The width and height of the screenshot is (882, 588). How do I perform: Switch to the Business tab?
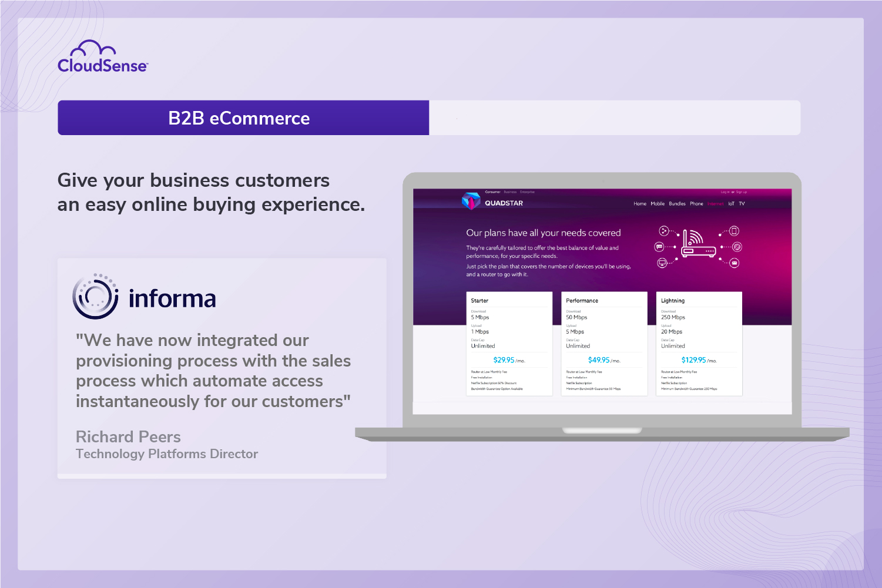(x=509, y=191)
